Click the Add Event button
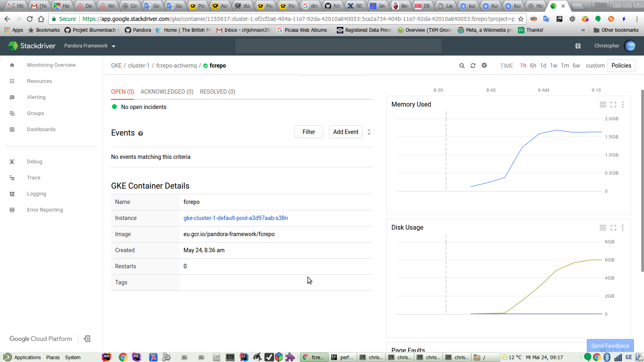This screenshot has height=362, width=644. [x=346, y=132]
